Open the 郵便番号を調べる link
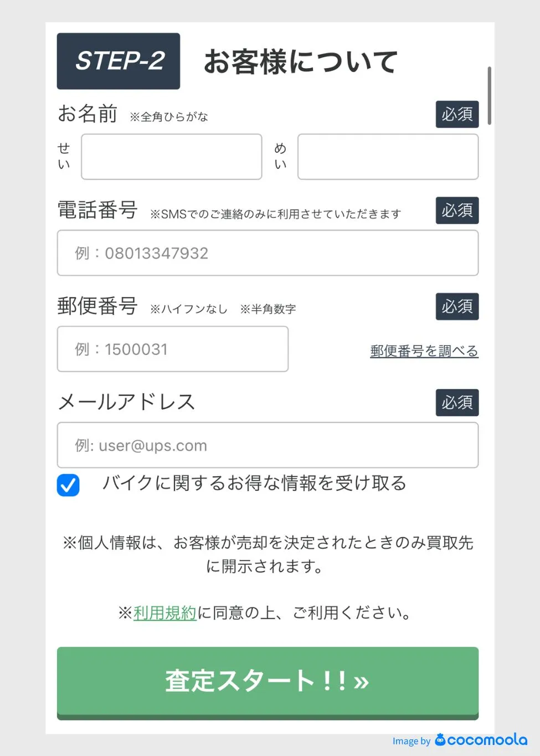 [424, 351]
